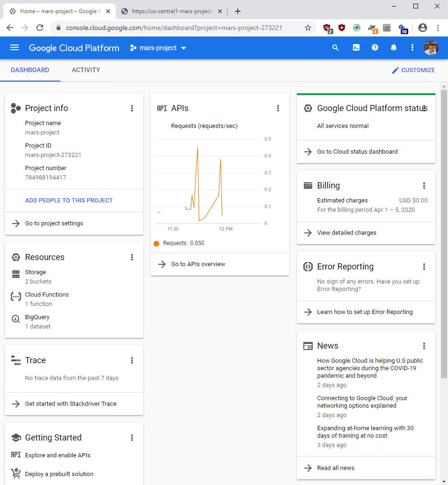Bookmark this page with star icon
Image resolution: width=448 pixels, height=485 pixels.
pyautogui.click(x=308, y=28)
